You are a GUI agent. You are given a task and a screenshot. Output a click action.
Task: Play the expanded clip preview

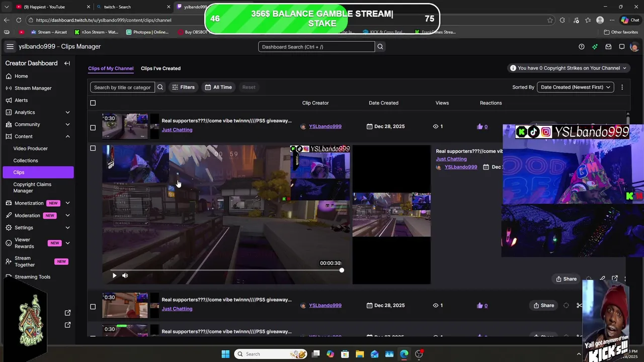point(114,276)
